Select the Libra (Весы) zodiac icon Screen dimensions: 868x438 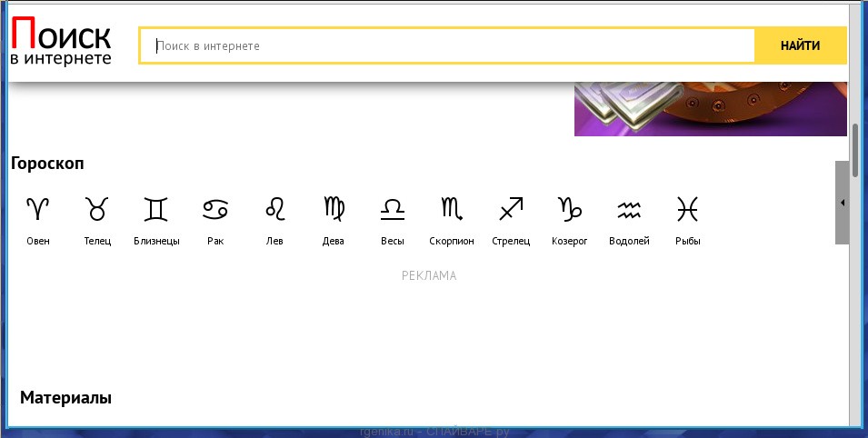[393, 210]
